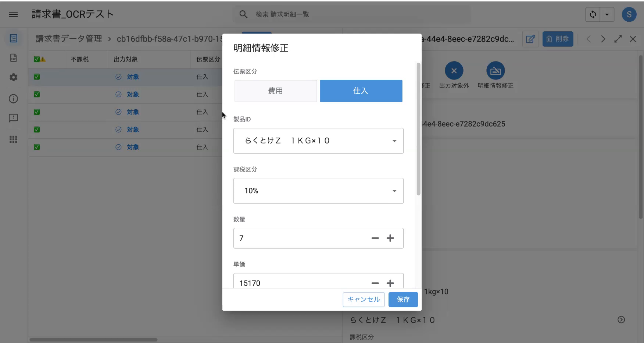Select 費用 as 伝票区分
Screen dimensions: 644x343
tap(276, 91)
